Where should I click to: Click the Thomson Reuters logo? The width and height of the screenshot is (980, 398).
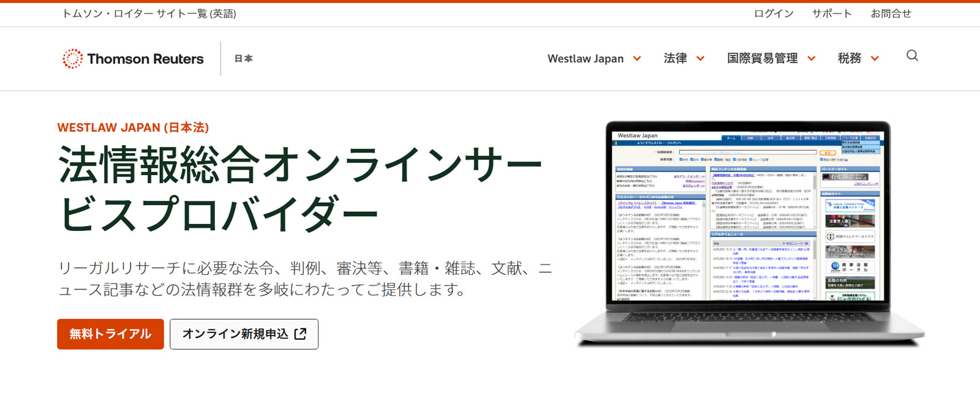133,59
